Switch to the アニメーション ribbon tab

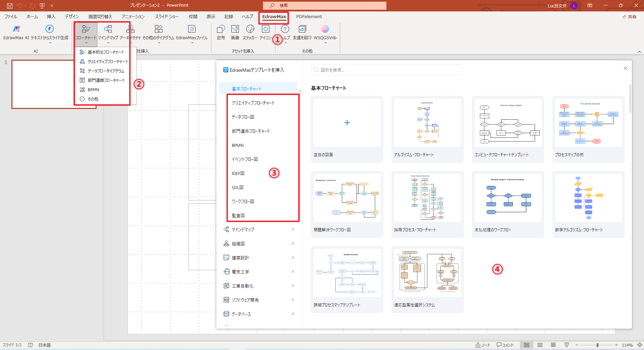click(133, 16)
